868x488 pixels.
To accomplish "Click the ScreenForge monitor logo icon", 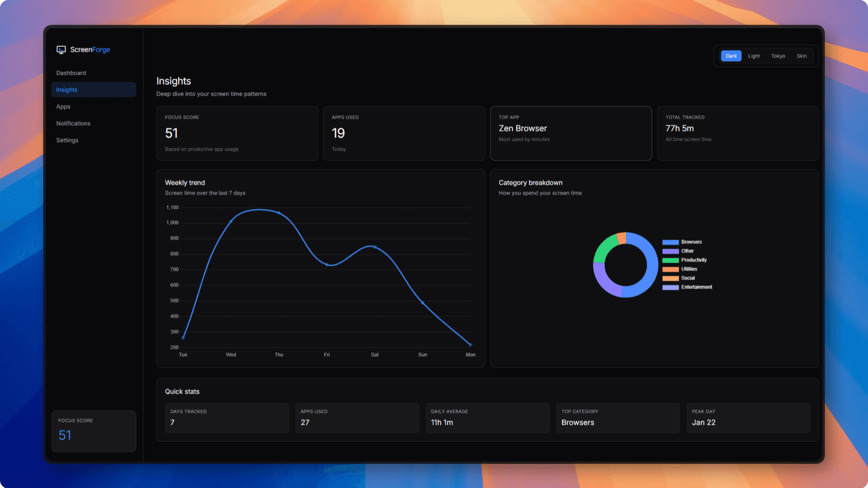I will click(x=61, y=50).
